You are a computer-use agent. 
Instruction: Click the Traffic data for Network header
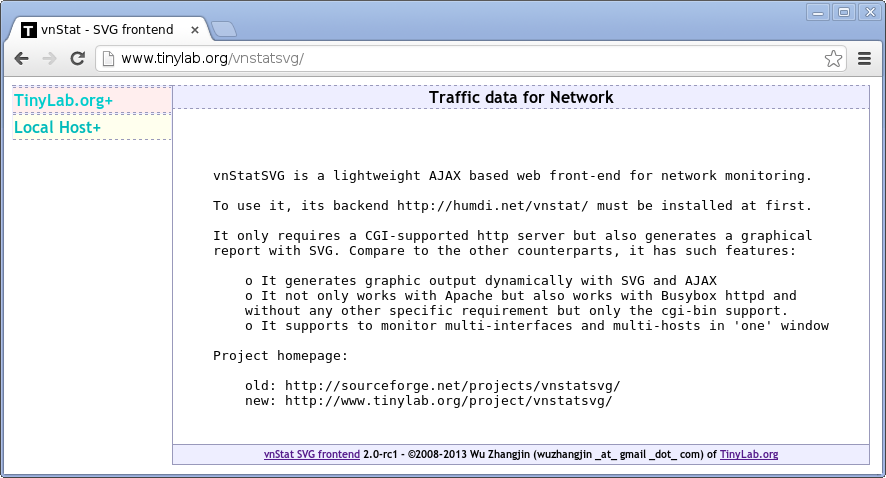[x=521, y=97]
